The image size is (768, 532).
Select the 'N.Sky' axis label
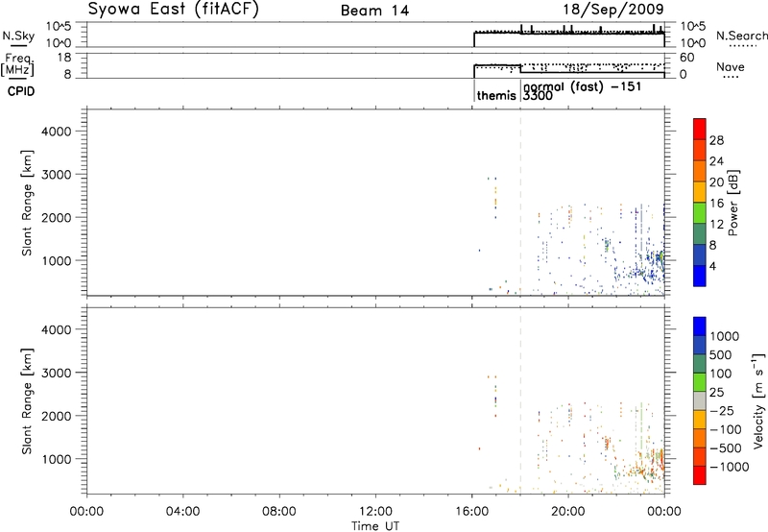[x=18, y=36]
